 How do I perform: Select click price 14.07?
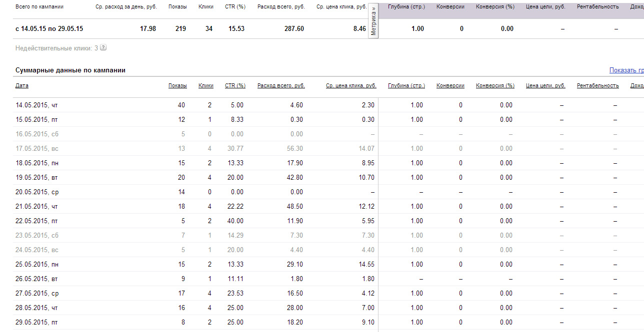click(366, 149)
